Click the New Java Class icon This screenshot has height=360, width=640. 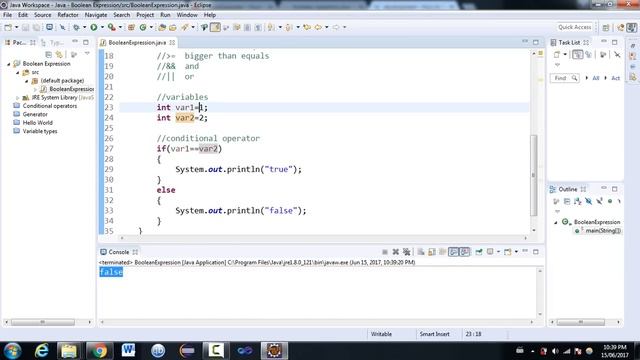[x=143, y=27]
